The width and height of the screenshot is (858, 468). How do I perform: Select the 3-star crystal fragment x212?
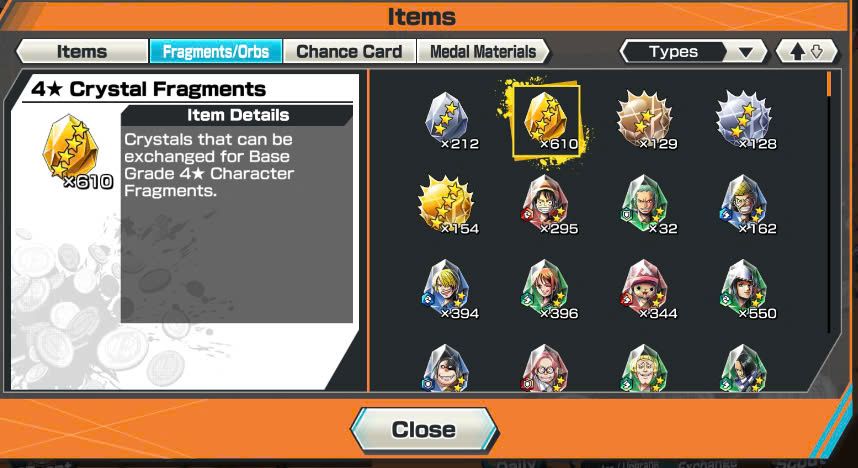pos(448,120)
